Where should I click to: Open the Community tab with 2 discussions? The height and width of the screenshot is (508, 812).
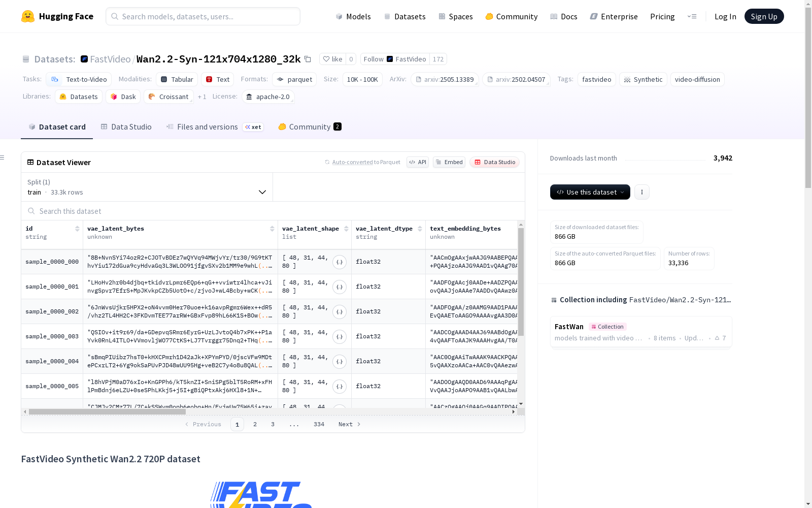[310, 127]
